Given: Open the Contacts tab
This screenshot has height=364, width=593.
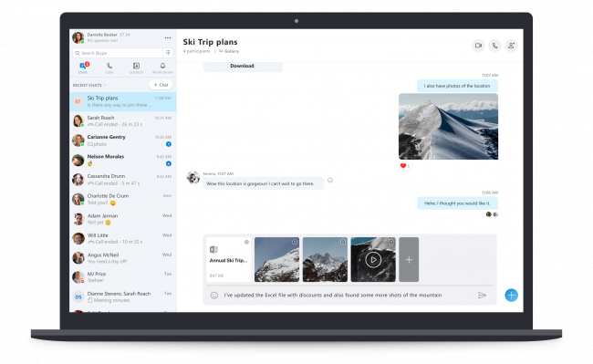Looking at the screenshot, I should [x=136, y=68].
